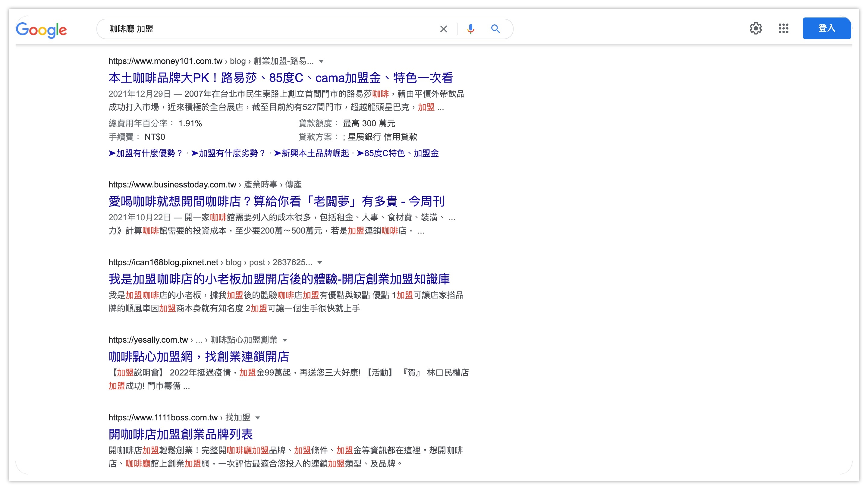Open 我是加盟咖啡店的小老板 result link
Screen dimensions: 868x490
pos(279,279)
